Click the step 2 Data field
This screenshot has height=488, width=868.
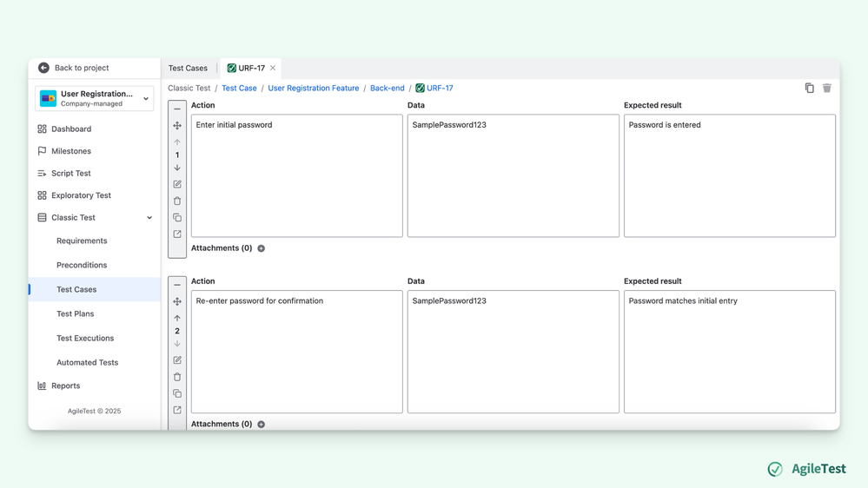514,352
